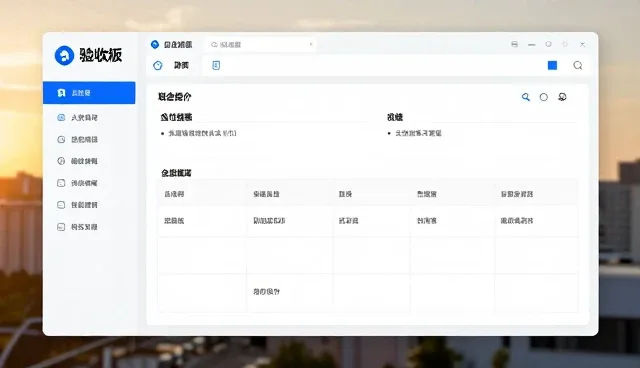Expand the chevron at the search field's end
Viewport: 640px width, 368px height.
pos(311,44)
